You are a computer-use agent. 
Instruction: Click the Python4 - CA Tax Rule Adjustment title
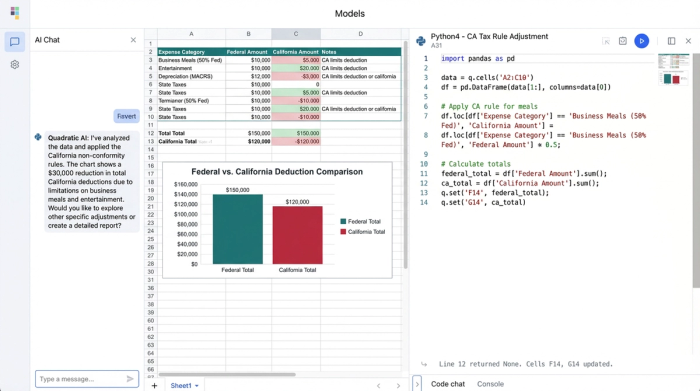point(489,37)
